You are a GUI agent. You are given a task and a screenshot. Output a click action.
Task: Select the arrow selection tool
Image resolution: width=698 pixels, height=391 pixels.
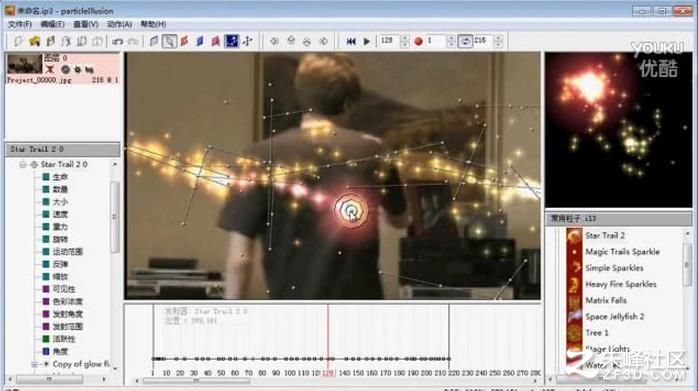coord(169,41)
